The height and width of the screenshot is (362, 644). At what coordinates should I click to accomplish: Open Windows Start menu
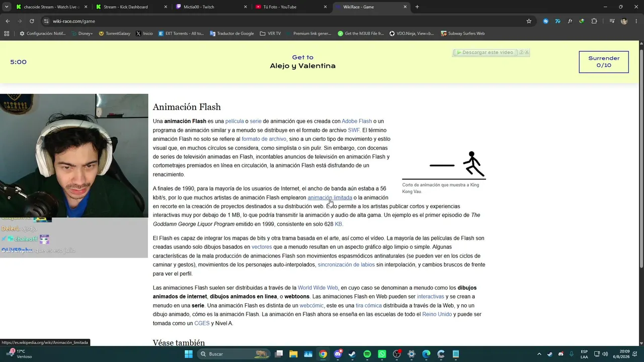click(189, 354)
